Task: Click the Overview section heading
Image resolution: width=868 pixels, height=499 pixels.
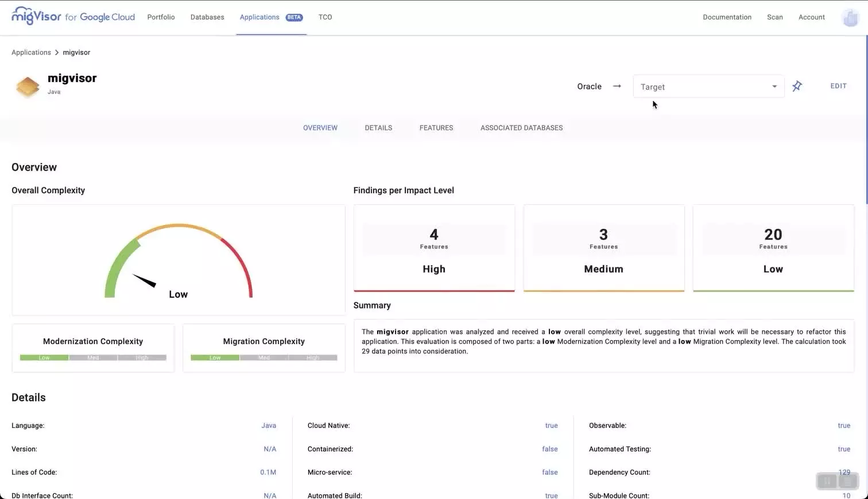Action: click(x=34, y=167)
